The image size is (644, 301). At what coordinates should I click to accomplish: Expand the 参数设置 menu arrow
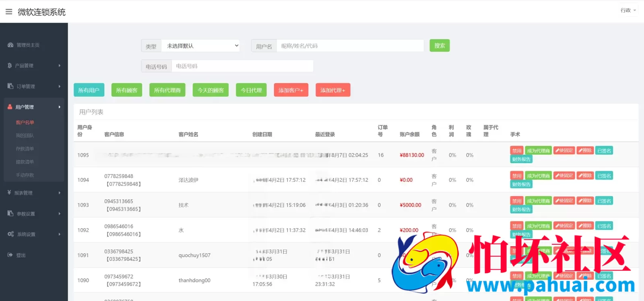pos(60,213)
